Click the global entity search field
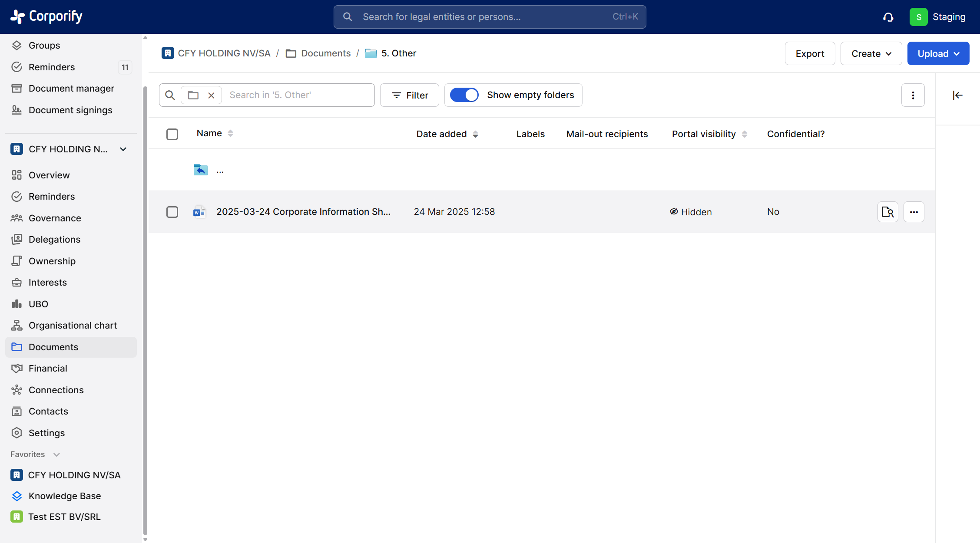Image resolution: width=980 pixels, height=543 pixels. pyautogui.click(x=489, y=17)
